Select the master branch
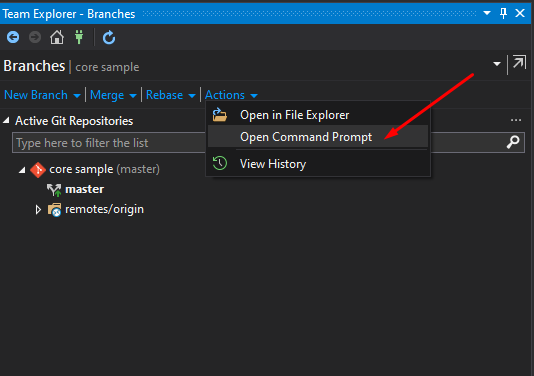 coord(84,189)
